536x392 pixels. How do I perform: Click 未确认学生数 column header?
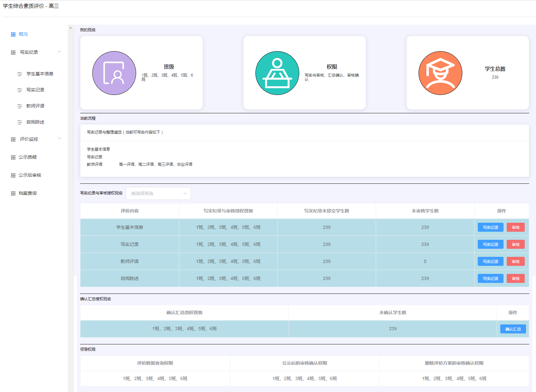tap(393, 313)
